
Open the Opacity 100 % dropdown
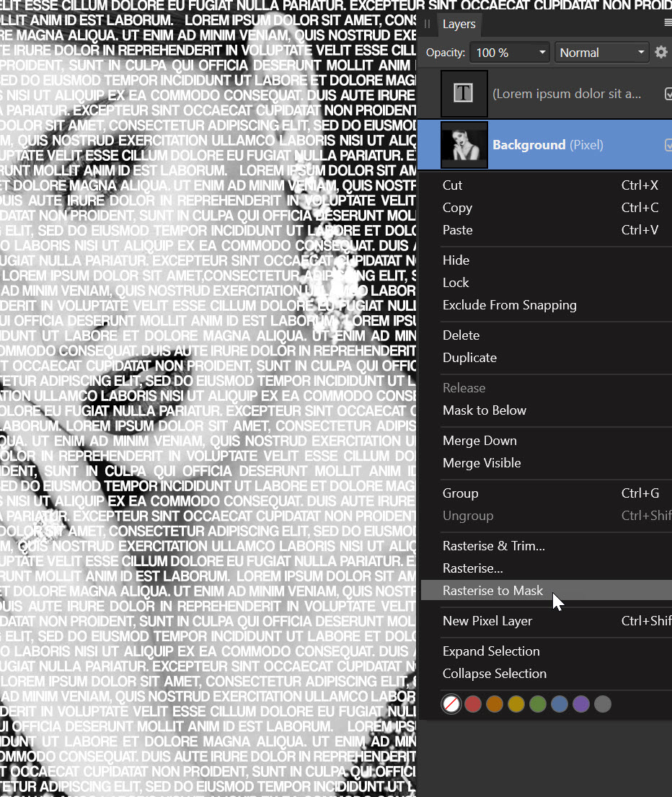(x=510, y=53)
